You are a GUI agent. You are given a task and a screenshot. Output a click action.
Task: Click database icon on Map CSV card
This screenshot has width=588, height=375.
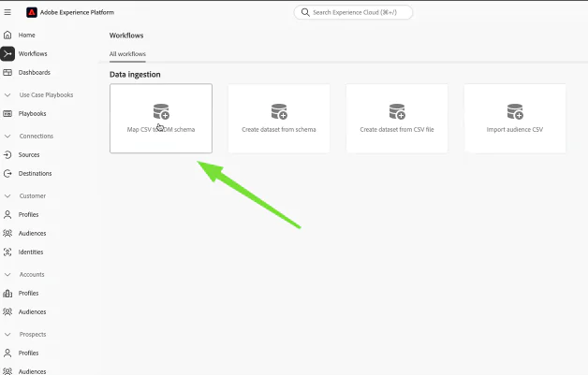point(161,111)
